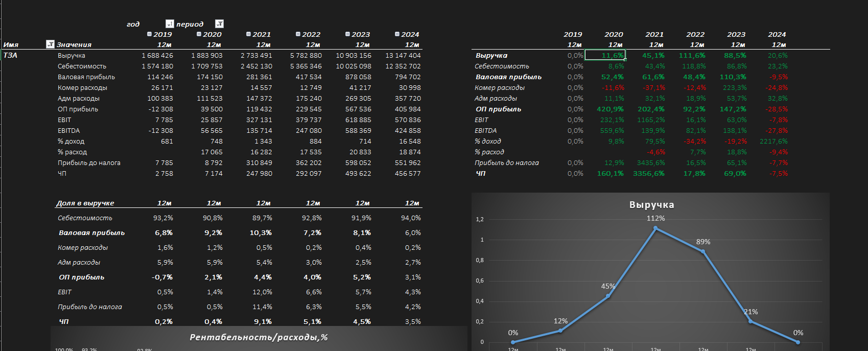
Task: Click the 2019 year header in growth table
Action: [573, 34]
